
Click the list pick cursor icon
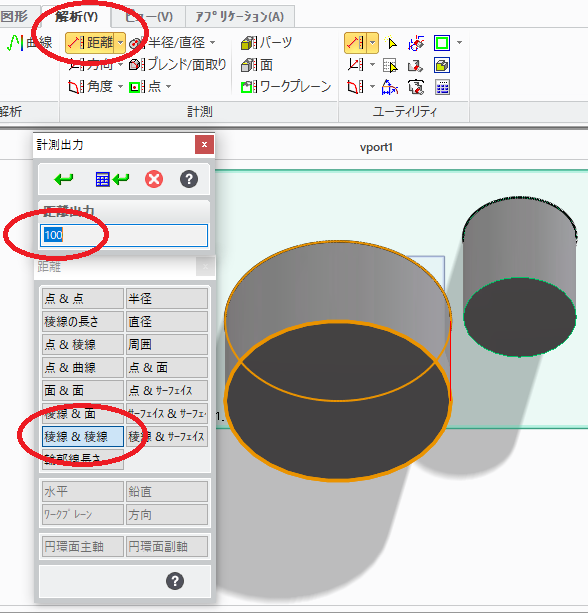click(390, 65)
